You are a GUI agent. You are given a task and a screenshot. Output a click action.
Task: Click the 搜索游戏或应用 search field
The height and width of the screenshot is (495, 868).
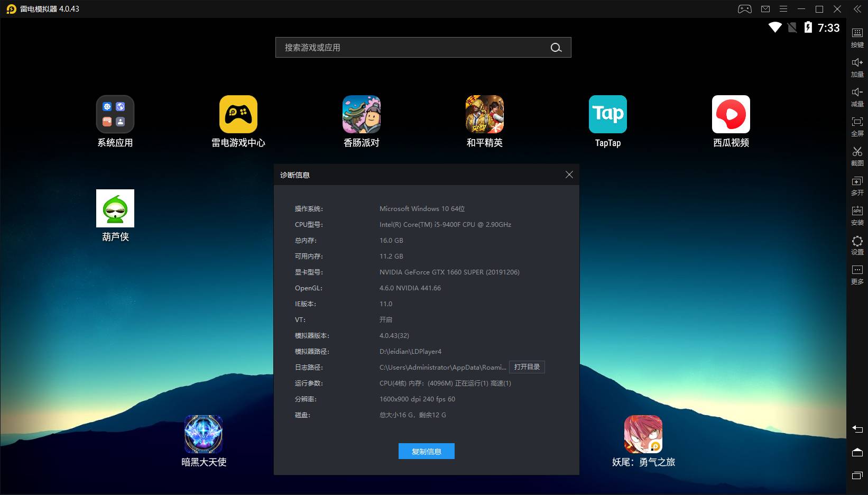pyautogui.click(x=412, y=48)
